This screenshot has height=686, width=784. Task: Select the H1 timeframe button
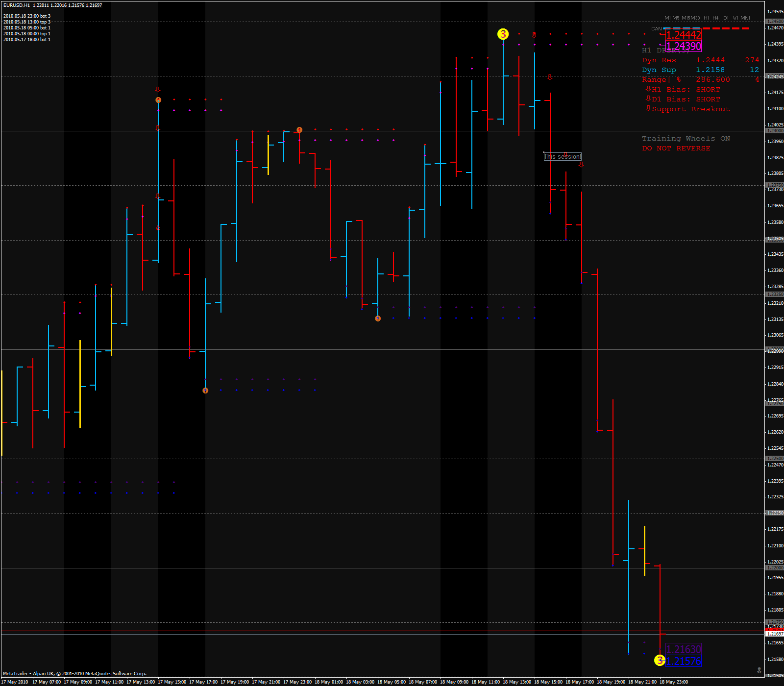pos(706,17)
